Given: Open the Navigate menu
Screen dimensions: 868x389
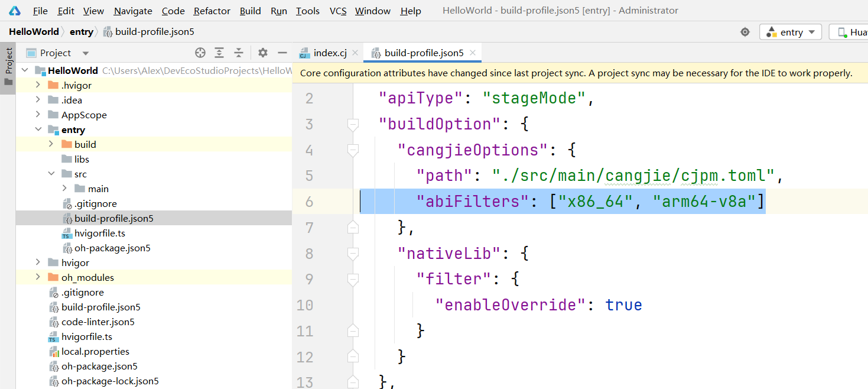Looking at the screenshot, I should 133,11.
